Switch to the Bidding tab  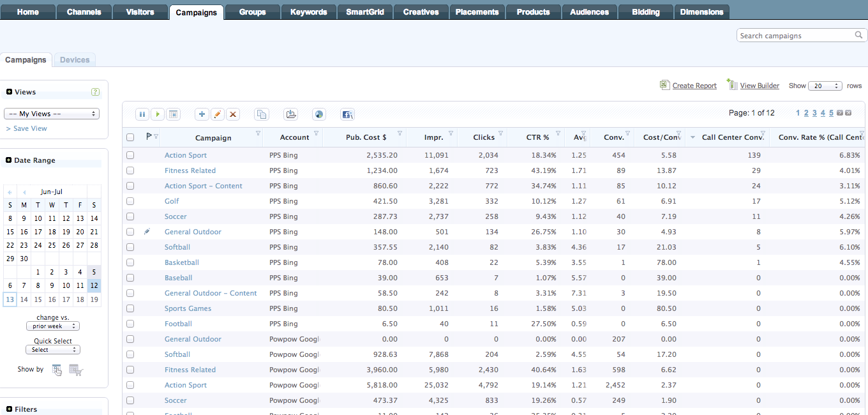646,11
